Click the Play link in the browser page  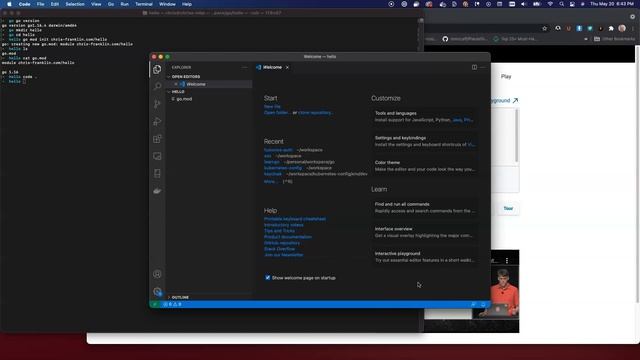tap(506, 76)
